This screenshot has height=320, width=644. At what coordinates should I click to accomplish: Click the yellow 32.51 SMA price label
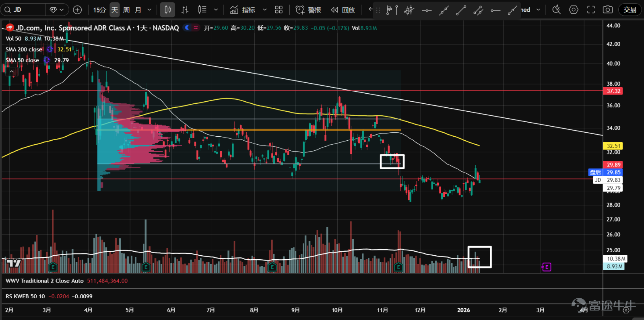pyautogui.click(x=613, y=146)
